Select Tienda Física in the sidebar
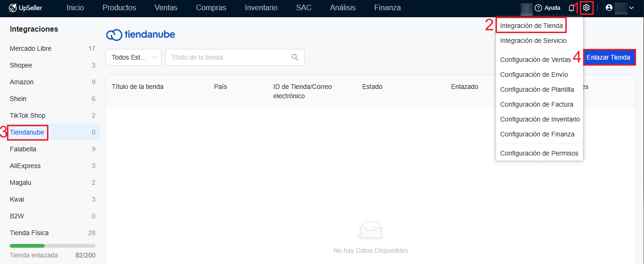Viewport: 644px width, 264px height. 53,233
